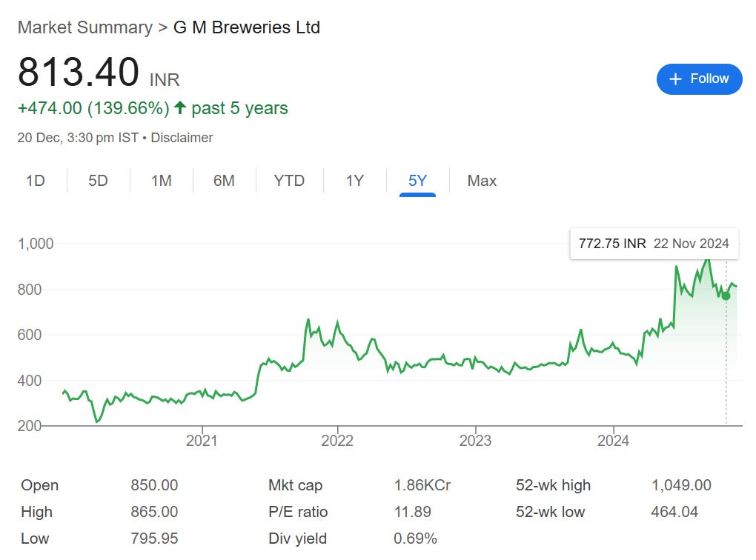
Task: Click the Div yield value 0.69%
Action: [416, 539]
